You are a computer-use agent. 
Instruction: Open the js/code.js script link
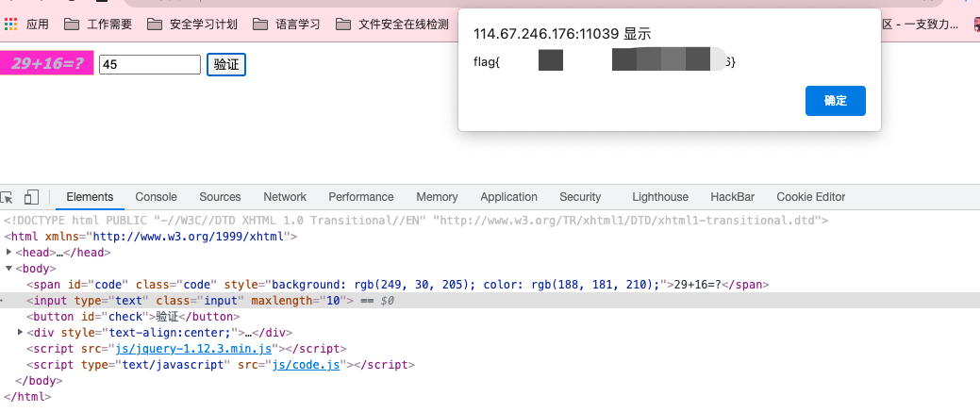pyautogui.click(x=307, y=365)
